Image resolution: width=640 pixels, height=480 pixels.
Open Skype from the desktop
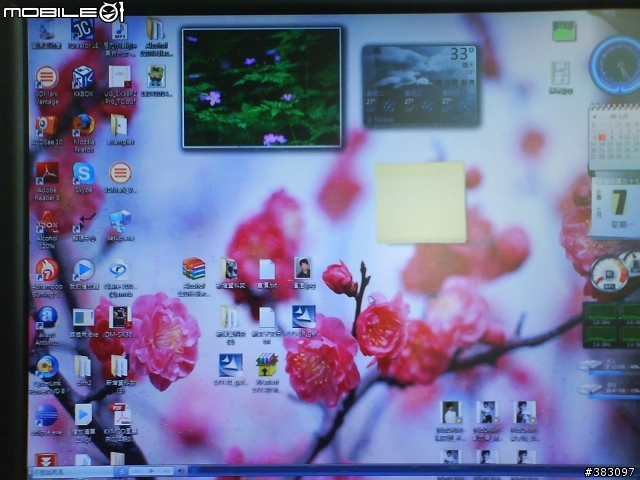[x=83, y=173]
